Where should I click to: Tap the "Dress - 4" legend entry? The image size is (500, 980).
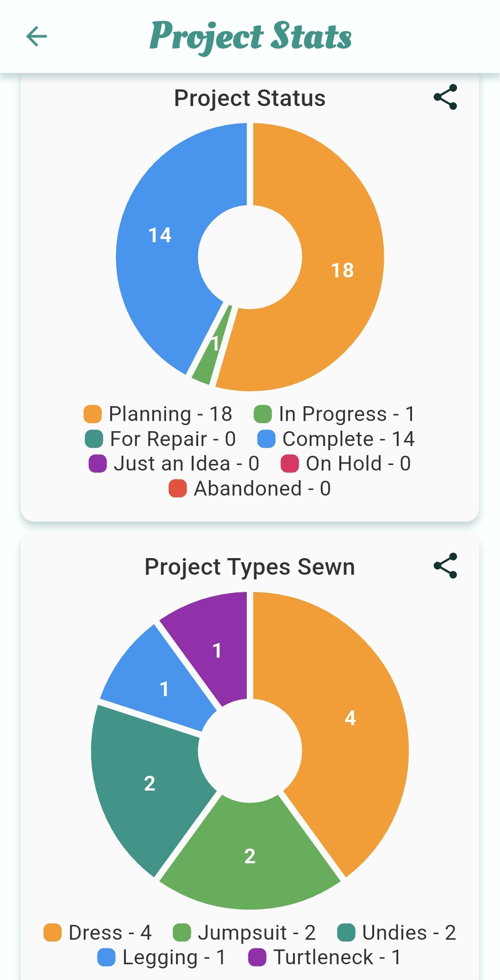pyautogui.click(x=98, y=933)
